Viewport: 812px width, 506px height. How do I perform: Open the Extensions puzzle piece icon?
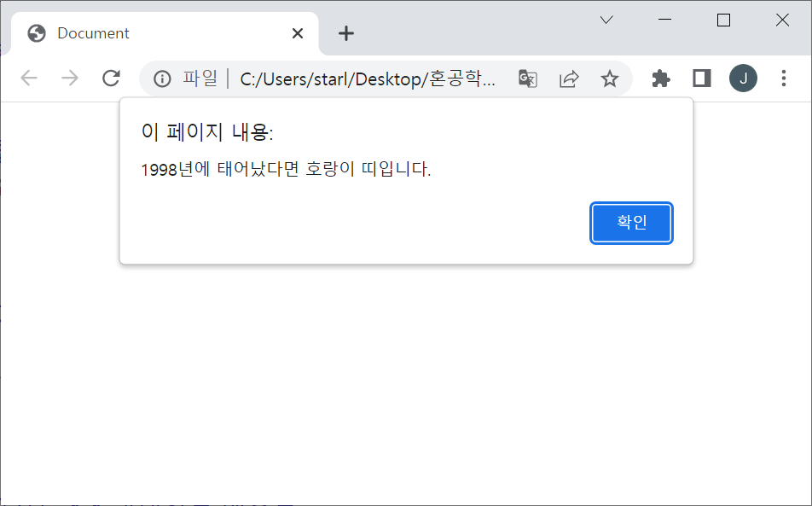coord(661,79)
